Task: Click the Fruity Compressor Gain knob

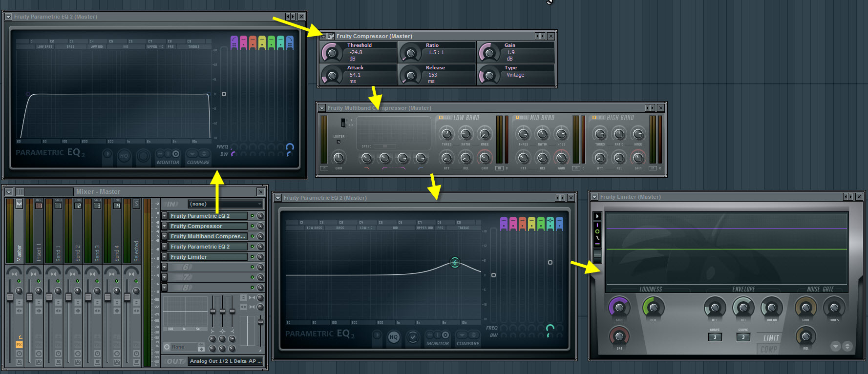Action: point(489,52)
